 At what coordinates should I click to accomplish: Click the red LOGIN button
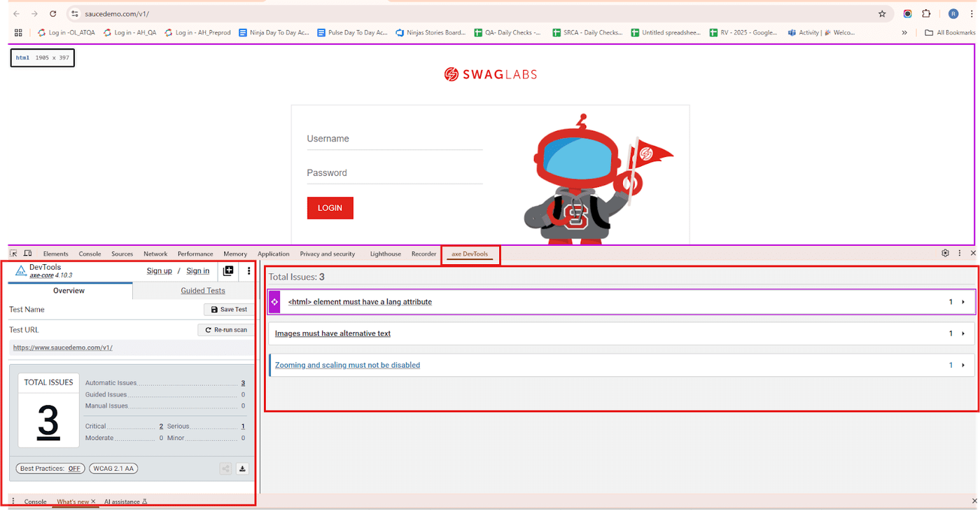tap(330, 208)
